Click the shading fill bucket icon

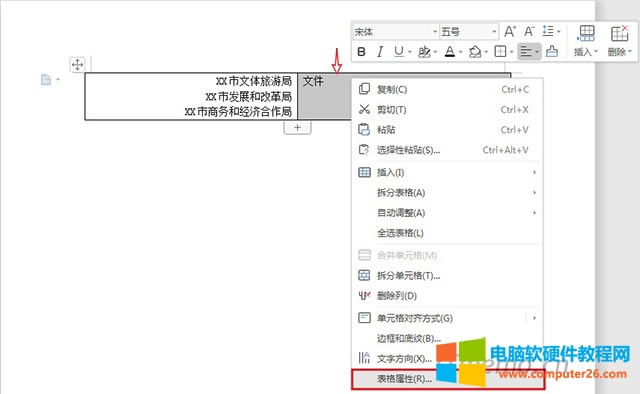tap(475, 52)
